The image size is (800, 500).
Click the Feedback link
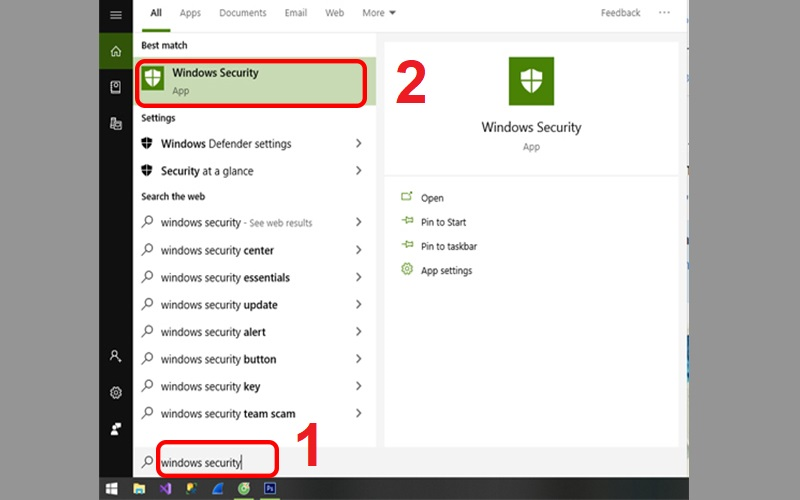click(620, 13)
